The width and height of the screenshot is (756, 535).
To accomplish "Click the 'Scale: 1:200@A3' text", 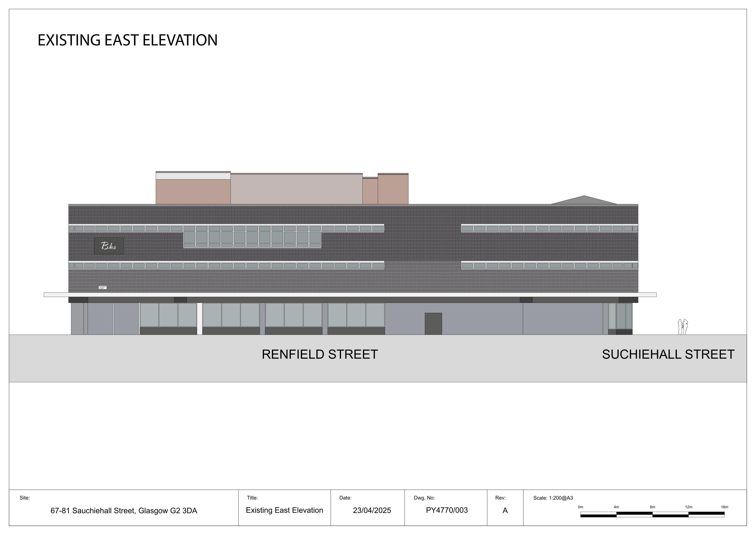I will click(553, 498).
